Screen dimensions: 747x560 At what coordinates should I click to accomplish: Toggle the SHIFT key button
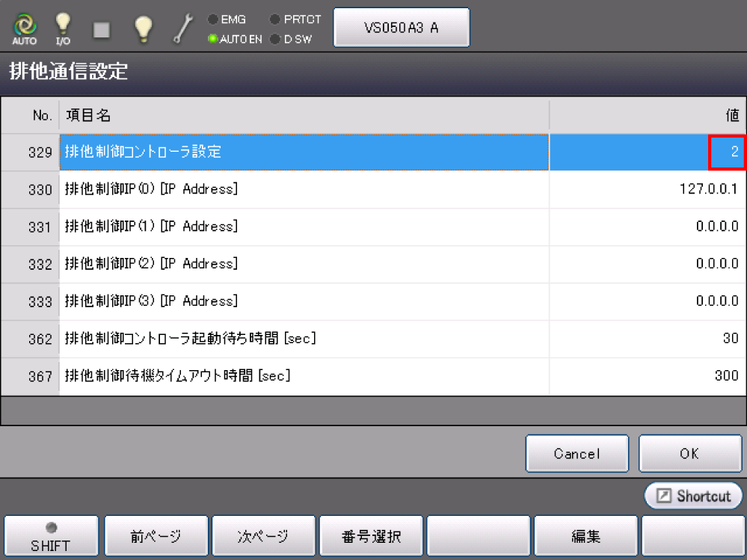pos(51,537)
